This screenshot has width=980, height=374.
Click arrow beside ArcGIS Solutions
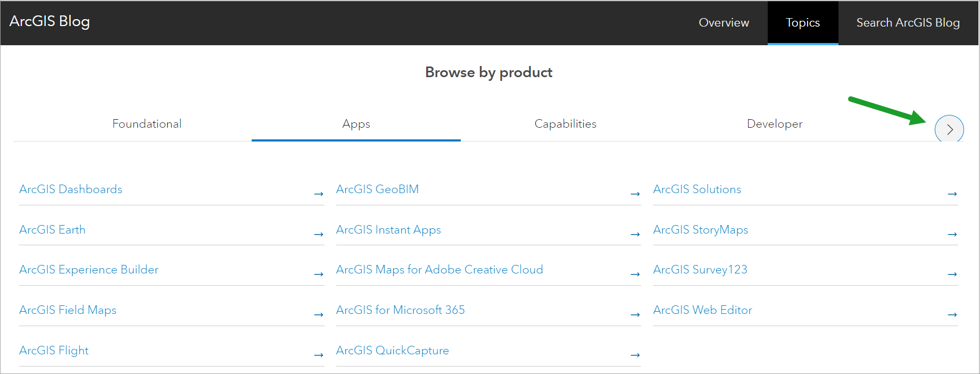[x=952, y=194]
